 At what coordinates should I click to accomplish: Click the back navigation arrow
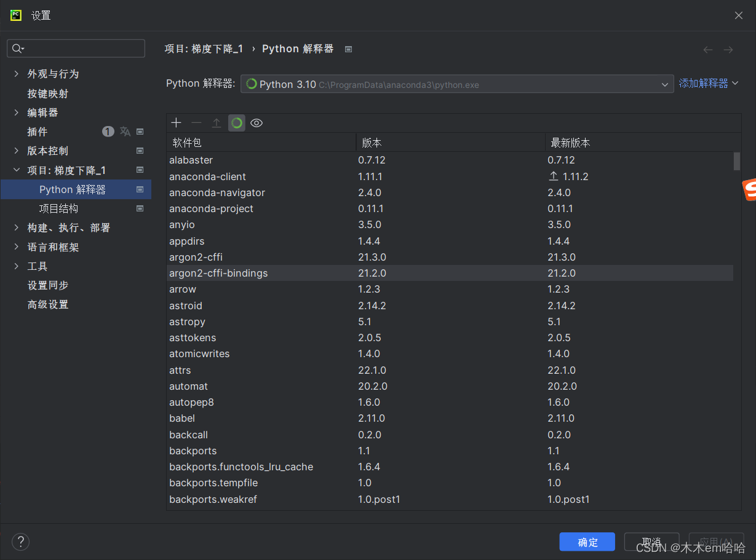point(708,50)
